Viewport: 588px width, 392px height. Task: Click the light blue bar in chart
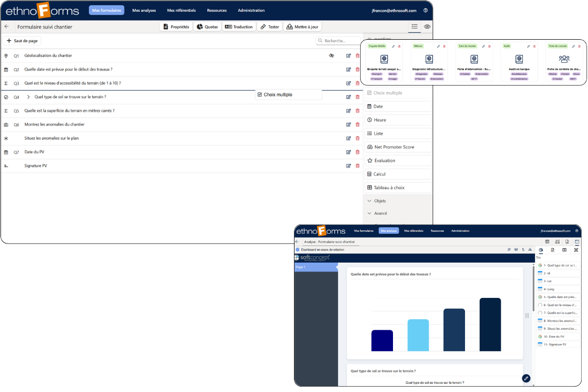tap(418, 335)
